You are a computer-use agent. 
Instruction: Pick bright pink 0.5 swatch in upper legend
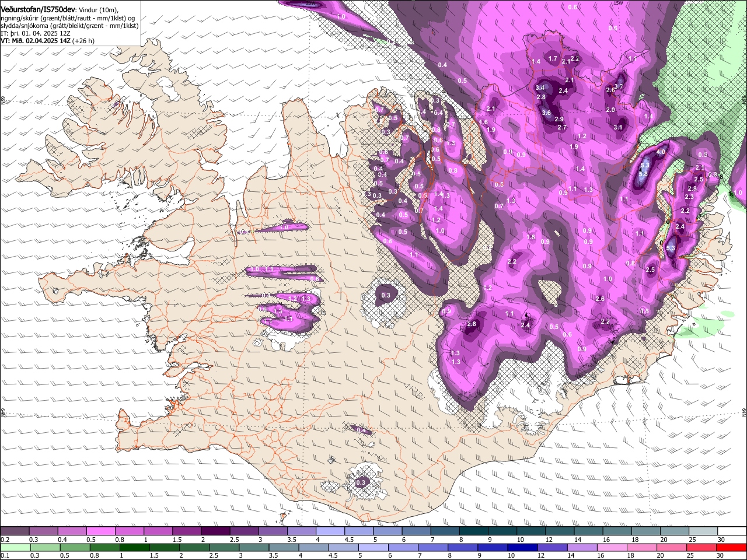(100, 531)
